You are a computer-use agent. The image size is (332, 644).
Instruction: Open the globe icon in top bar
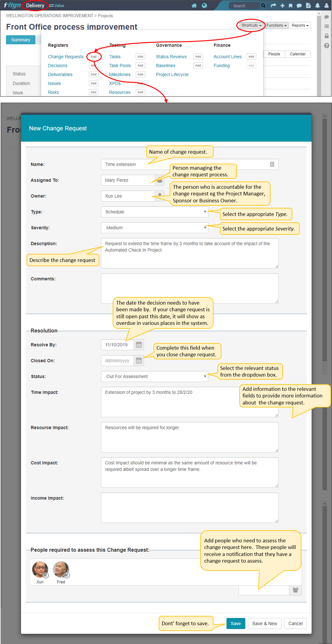pos(204,5)
